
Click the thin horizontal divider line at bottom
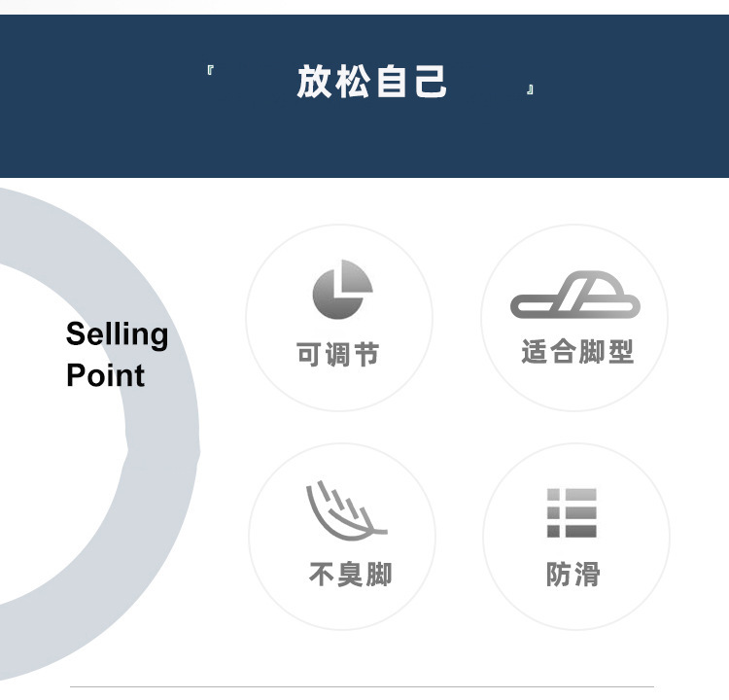click(362, 686)
